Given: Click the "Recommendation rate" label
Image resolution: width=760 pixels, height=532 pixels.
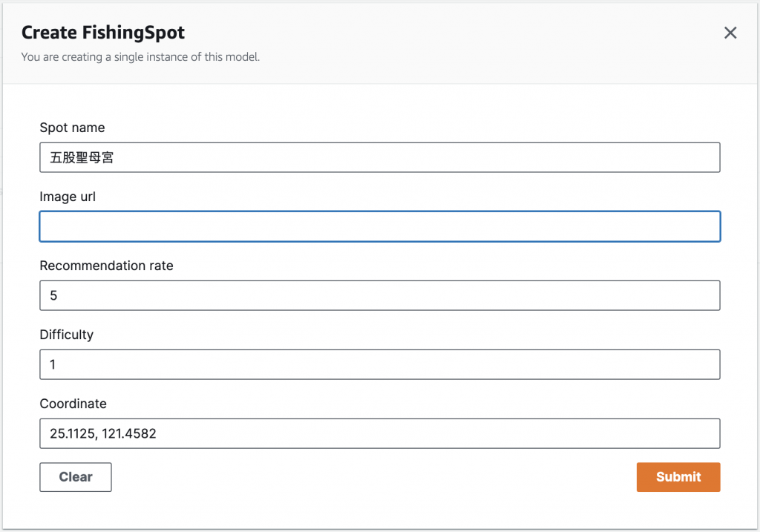Looking at the screenshot, I should point(106,266).
